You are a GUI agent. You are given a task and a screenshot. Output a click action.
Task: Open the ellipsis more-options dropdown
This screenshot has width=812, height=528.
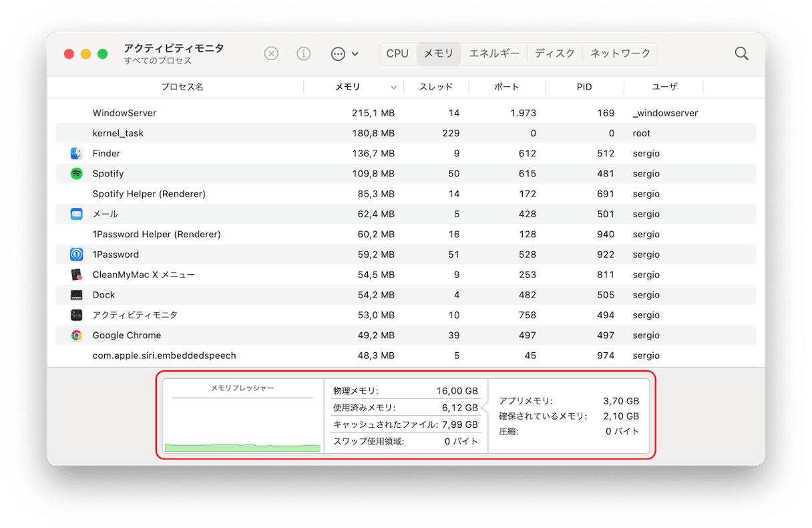[345, 53]
